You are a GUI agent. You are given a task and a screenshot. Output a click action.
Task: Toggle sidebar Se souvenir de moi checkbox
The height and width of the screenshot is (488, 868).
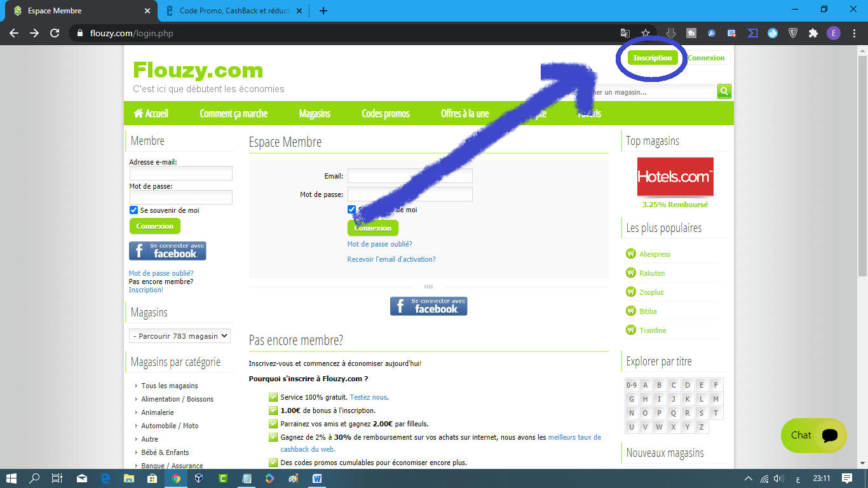pyautogui.click(x=133, y=210)
